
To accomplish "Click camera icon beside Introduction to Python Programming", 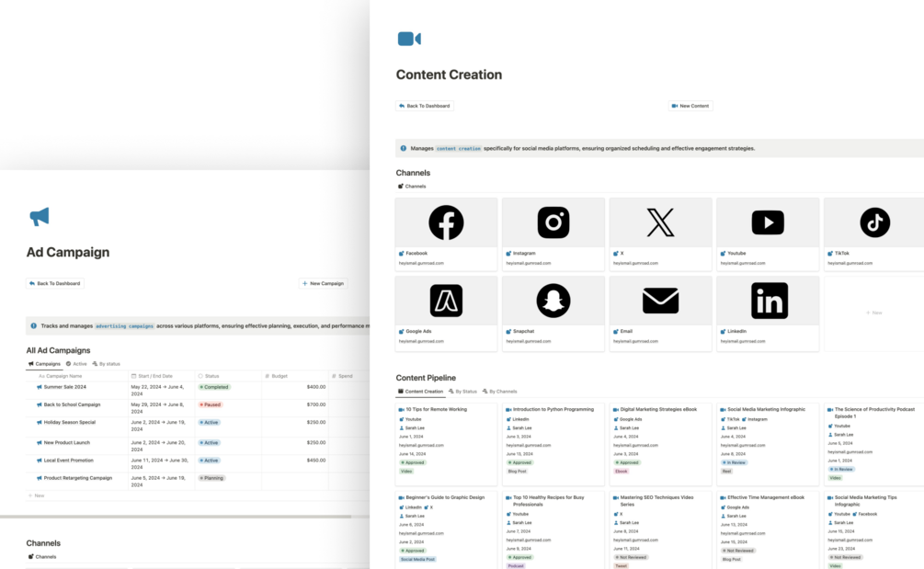I will coord(508,409).
